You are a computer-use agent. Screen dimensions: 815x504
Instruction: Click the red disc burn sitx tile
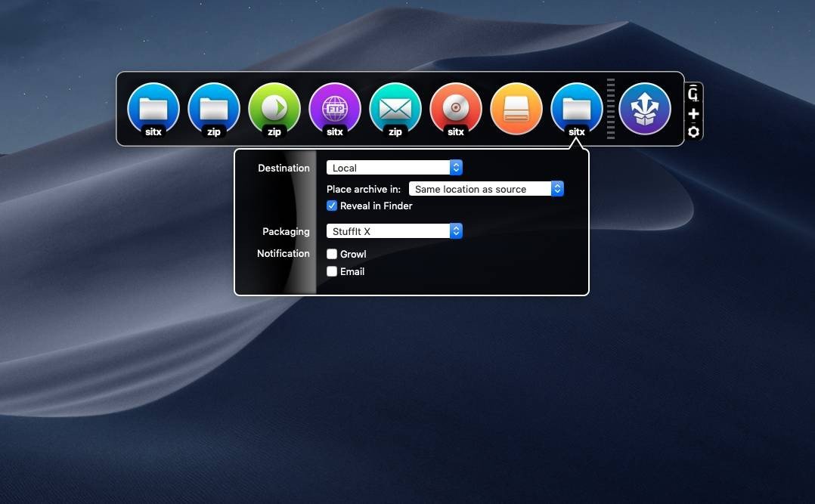(456, 109)
